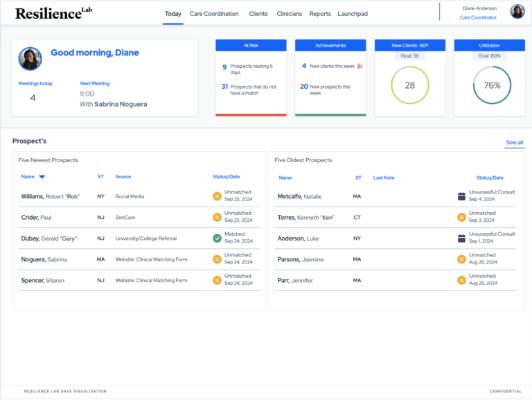Viewport: 532px width, 400px height.
Task: Click 20 New prospects this week
Action: (325, 89)
